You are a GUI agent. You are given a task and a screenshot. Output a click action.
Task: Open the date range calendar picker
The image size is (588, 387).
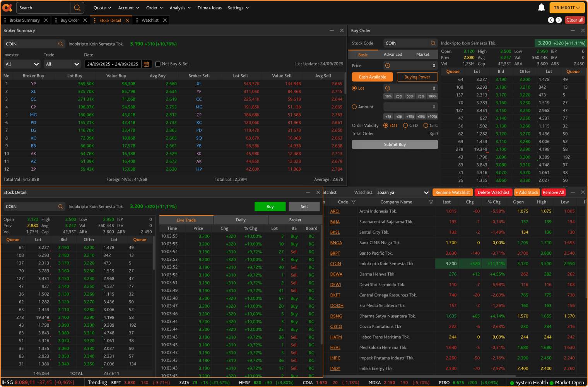tap(146, 64)
